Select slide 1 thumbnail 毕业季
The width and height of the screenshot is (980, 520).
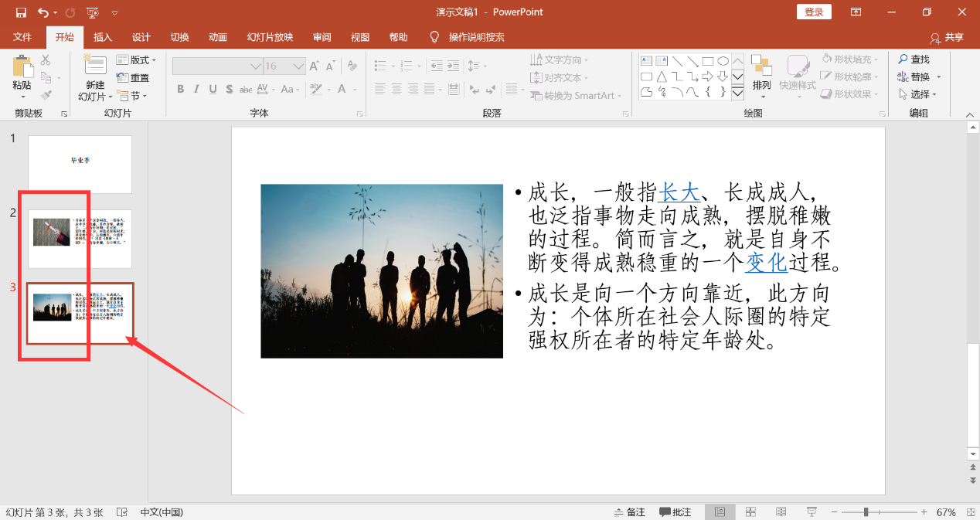point(80,165)
